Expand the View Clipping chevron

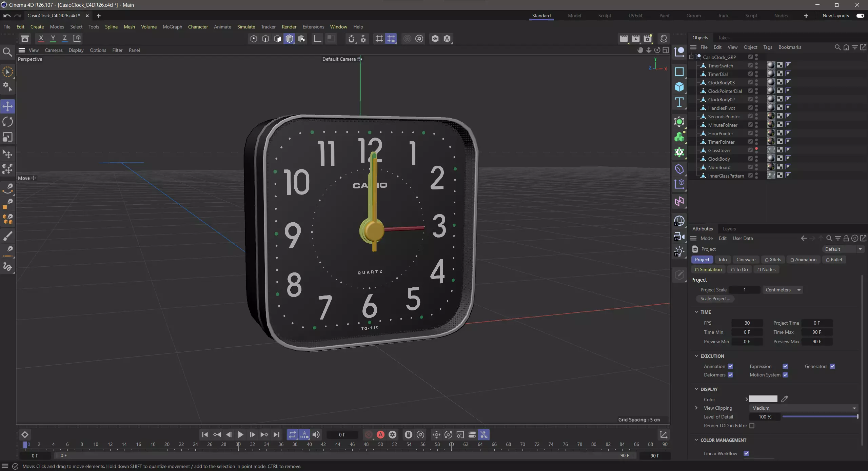[x=696, y=408]
